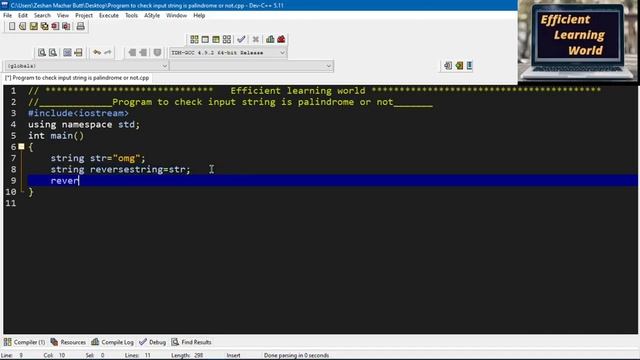Select the palindrome program .cpp file tab
This screenshot has width=640, height=360.
(77, 78)
